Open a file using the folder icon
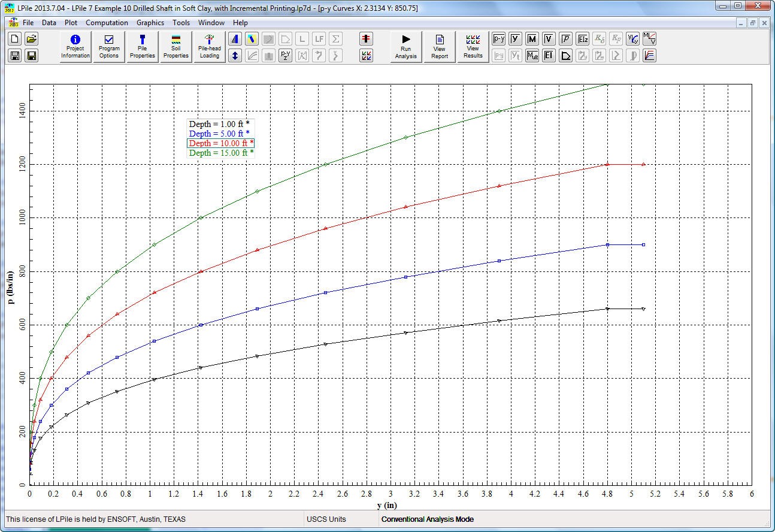775x532 pixels. [32, 39]
